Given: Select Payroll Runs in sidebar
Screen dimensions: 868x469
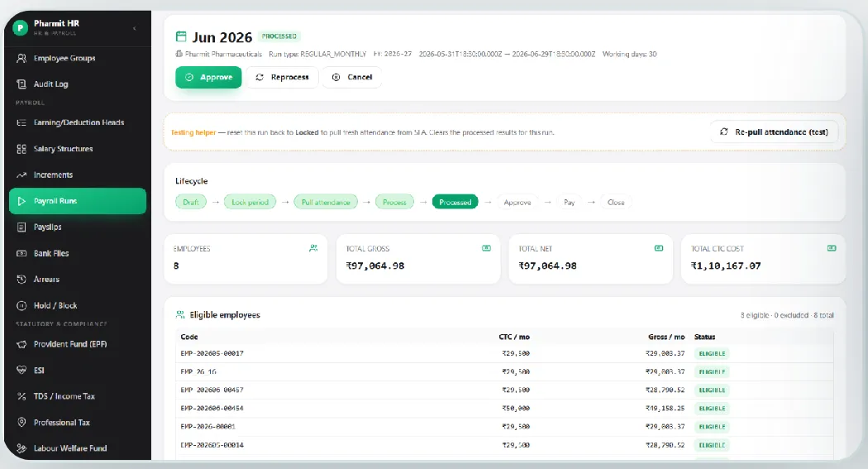Looking at the screenshot, I should (x=78, y=201).
